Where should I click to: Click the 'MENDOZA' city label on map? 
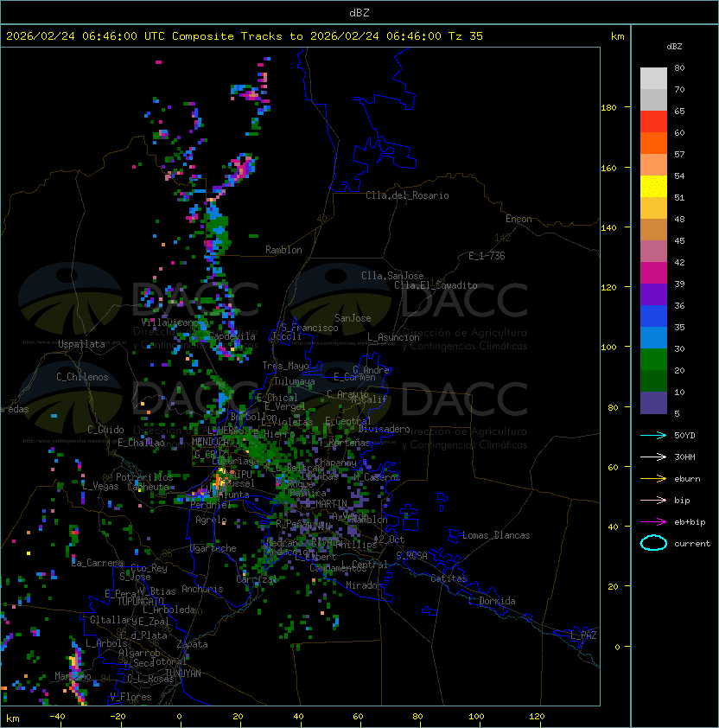click(210, 442)
